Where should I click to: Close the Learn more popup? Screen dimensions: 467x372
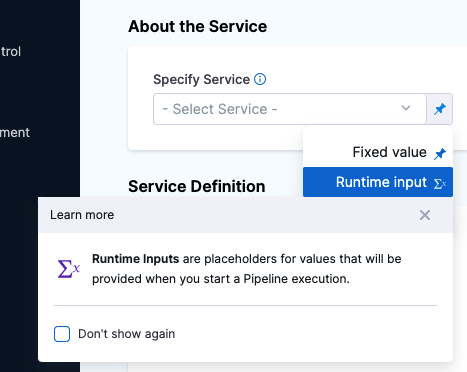click(x=425, y=215)
